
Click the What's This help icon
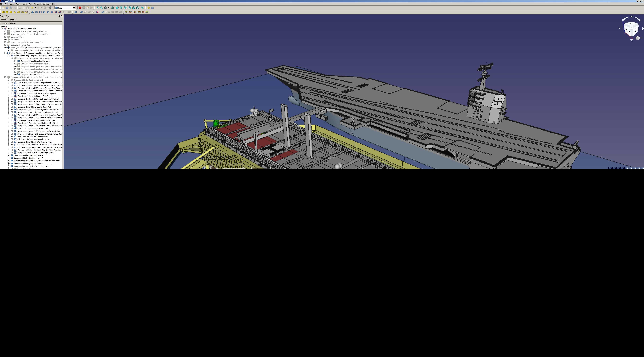coord(50,8)
